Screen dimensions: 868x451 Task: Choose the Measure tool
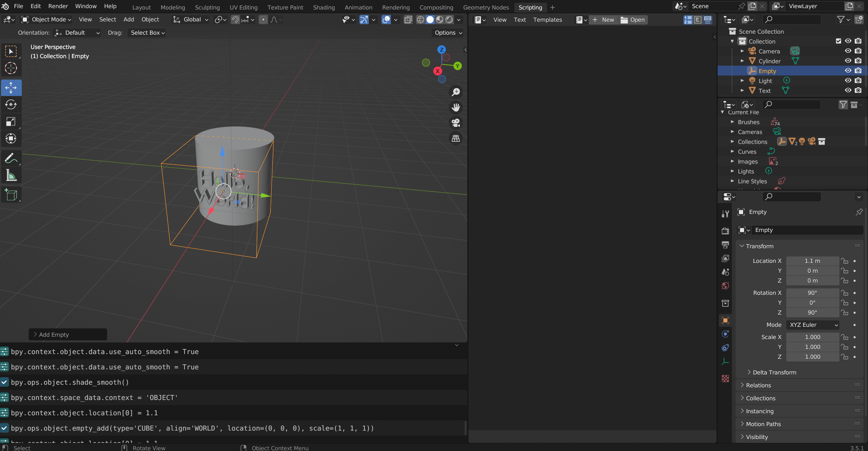coord(11,175)
